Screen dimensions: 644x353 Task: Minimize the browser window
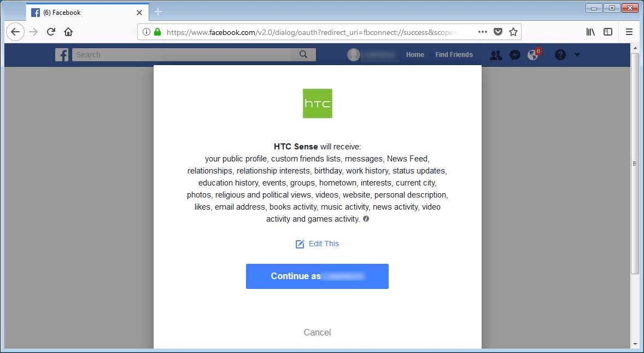pos(594,8)
